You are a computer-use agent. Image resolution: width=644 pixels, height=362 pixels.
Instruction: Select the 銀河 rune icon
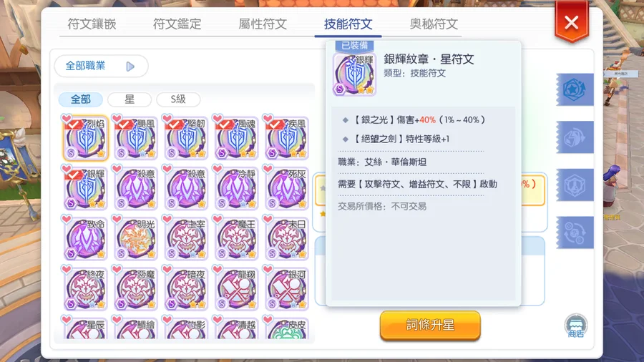tap(287, 289)
